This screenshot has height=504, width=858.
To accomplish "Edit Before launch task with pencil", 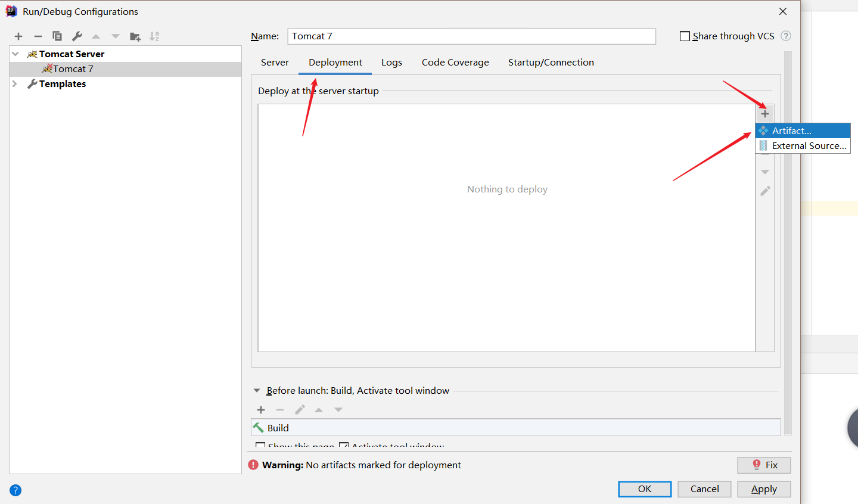I will (x=300, y=410).
